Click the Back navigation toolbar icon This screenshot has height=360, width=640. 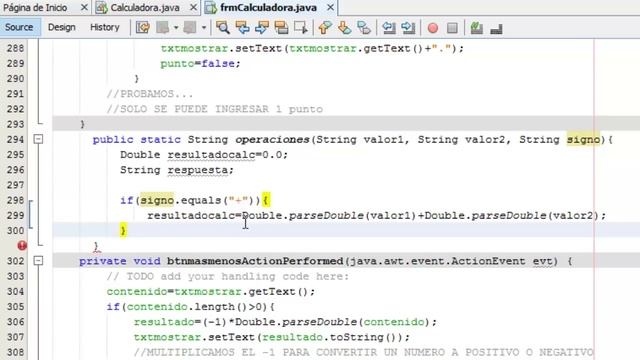tap(163, 28)
